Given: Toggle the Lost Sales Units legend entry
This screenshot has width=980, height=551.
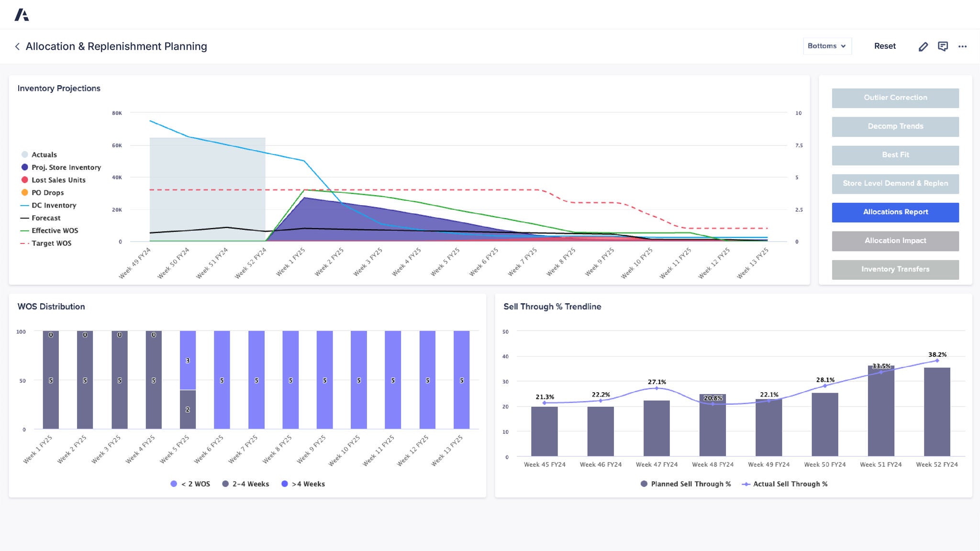Looking at the screenshot, I should 25,180.
